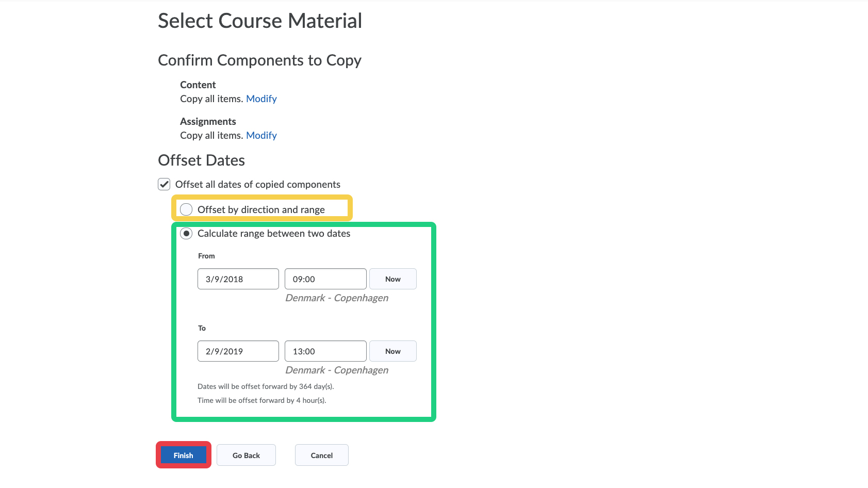Click Denmark - Copenhagen timezone under From
This screenshot has height=488, width=868.
[x=337, y=298]
